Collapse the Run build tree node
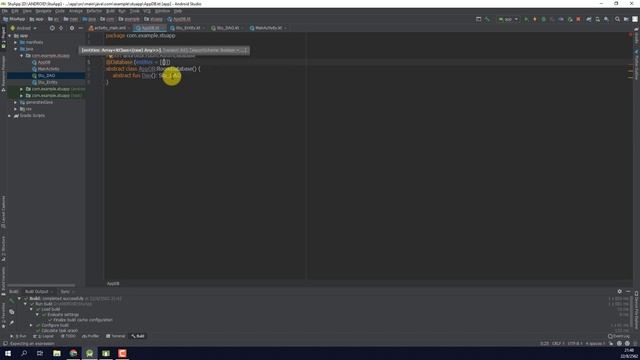The height and width of the screenshot is (360, 640). coord(25,304)
